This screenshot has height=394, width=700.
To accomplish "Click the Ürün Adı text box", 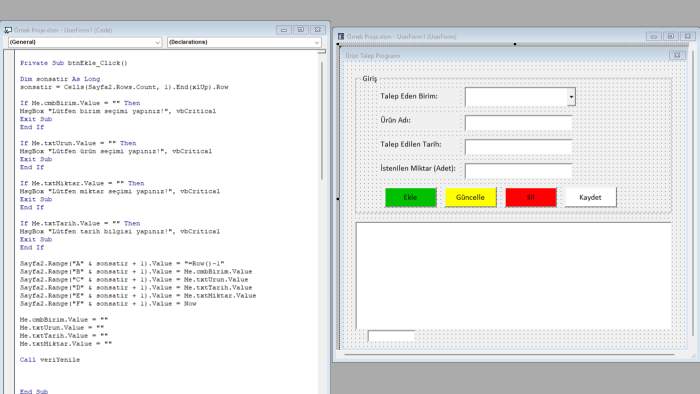I will pyautogui.click(x=518, y=122).
